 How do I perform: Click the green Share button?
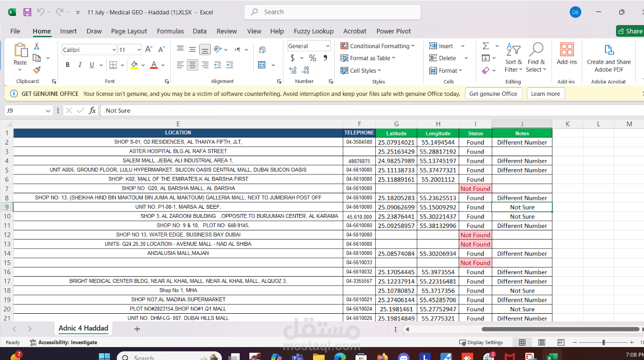pyautogui.click(x=630, y=31)
